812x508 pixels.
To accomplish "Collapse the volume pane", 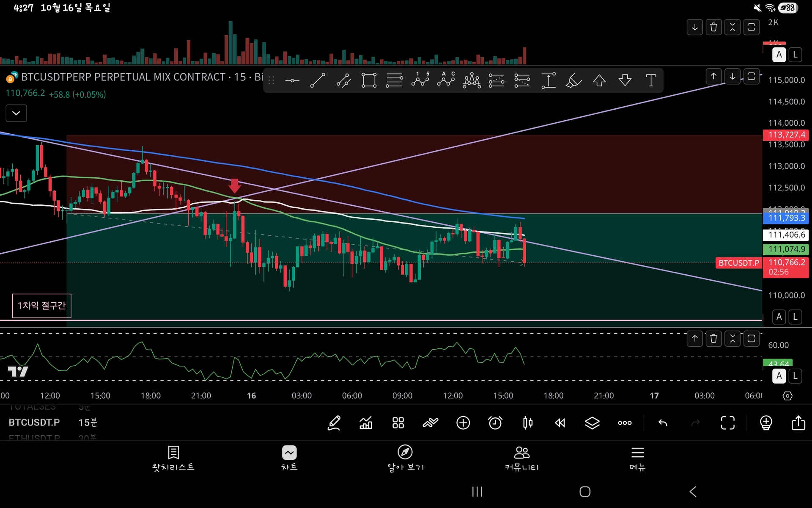I will click(732, 27).
